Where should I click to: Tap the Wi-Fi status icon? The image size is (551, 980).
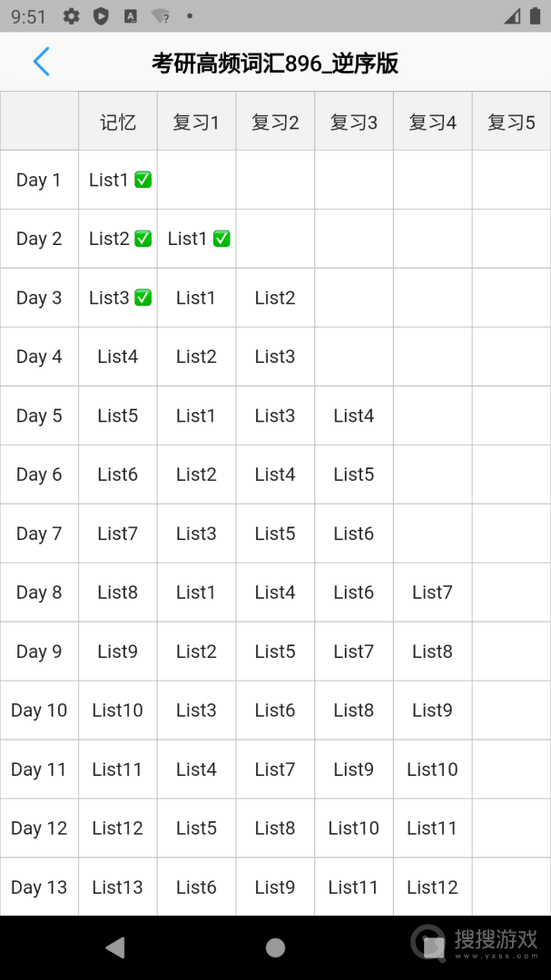161,16
